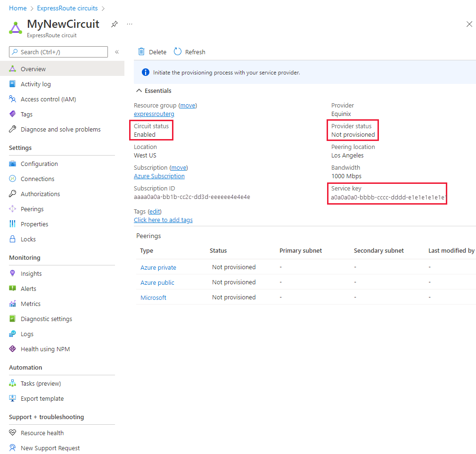Click the edit link beside Tags
Image resolution: width=476 pixels, height=454 pixels.
155,211
